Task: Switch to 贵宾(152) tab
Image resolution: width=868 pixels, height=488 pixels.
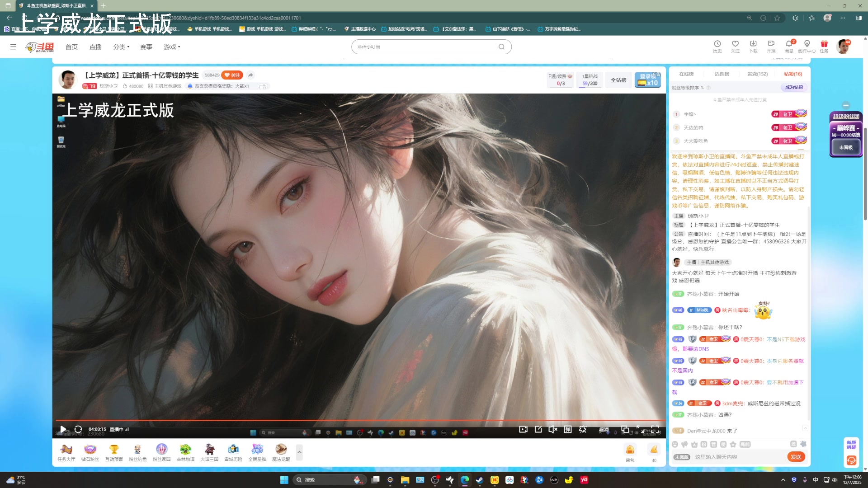Action: 757,74
